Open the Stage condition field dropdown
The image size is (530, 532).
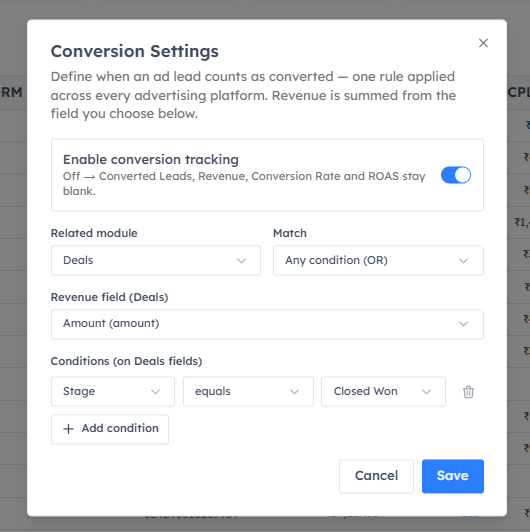113,391
